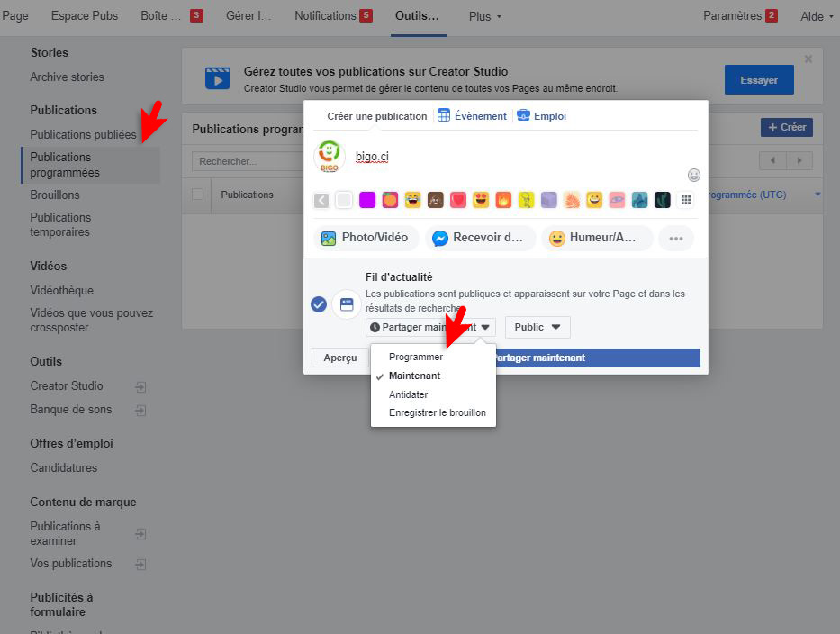Click the Publications à examiner external icon
This screenshot has height=634, width=840.
(x=140, y=534)
